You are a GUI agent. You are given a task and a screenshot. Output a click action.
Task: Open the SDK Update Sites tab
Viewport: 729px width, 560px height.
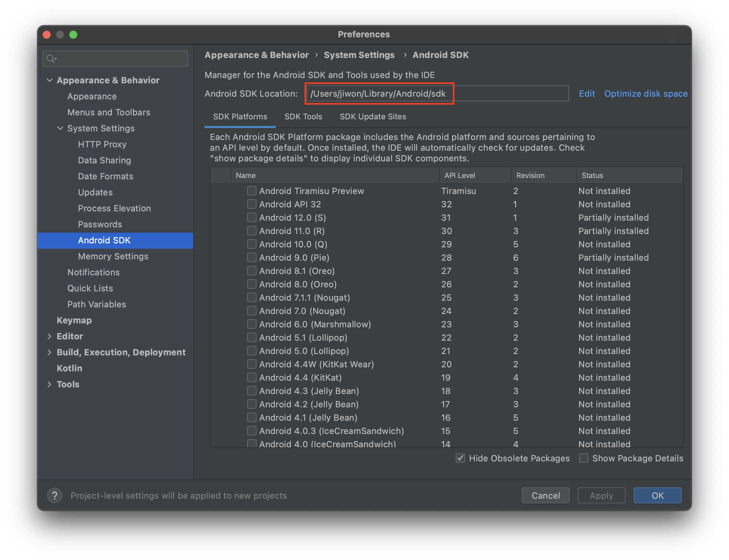(373, 117)
